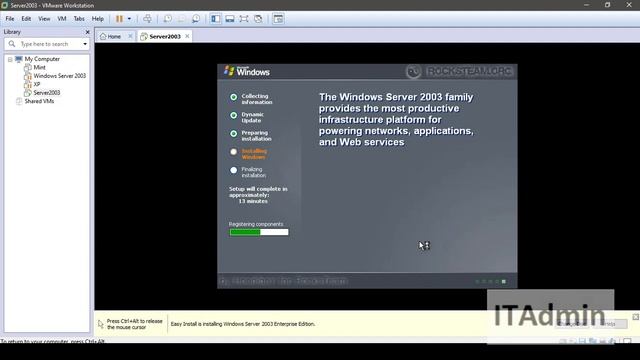Select the Windows Server 2003 VM
640x360 pixels.
click(60, 76)
